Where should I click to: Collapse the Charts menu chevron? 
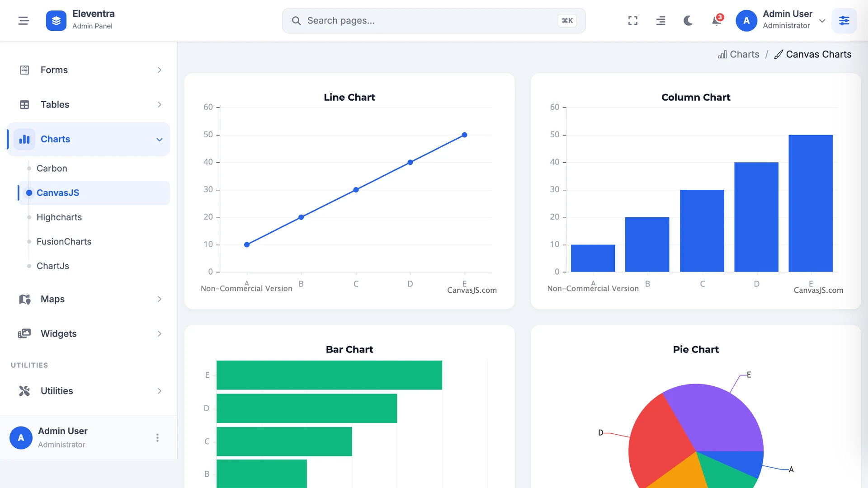coord(159,140)
